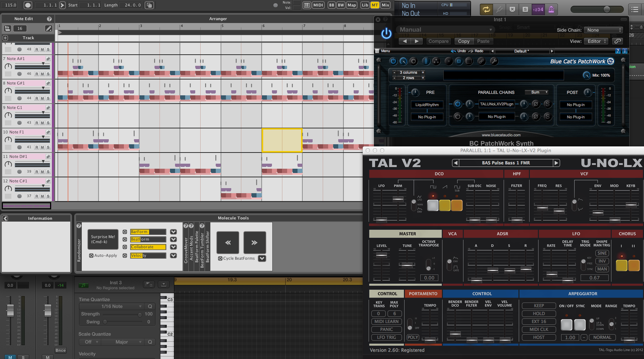644x359 pixels.
Task: Toggle the TALUNoLXV2 chain power button
Action: pos(457,104)
